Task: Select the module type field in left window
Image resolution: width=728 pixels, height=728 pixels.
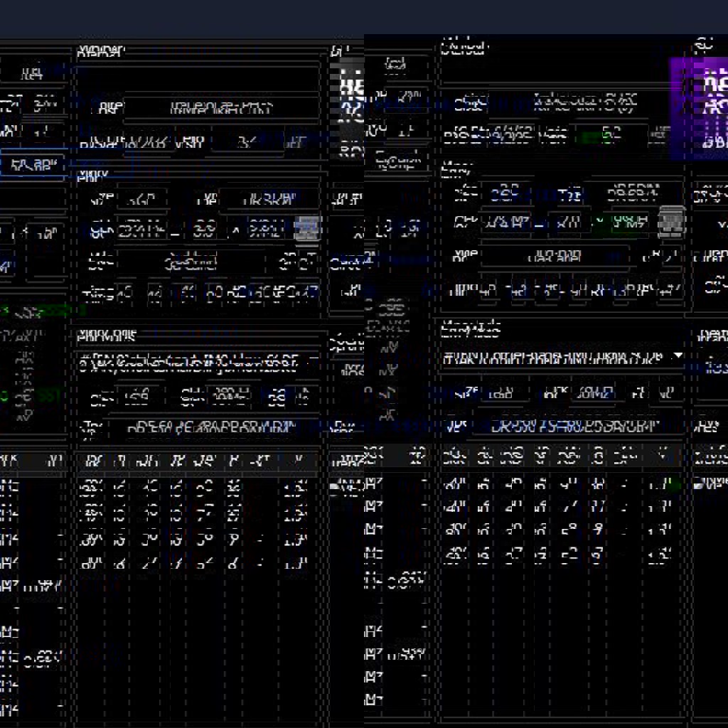Action: click(x=220, y=428)
